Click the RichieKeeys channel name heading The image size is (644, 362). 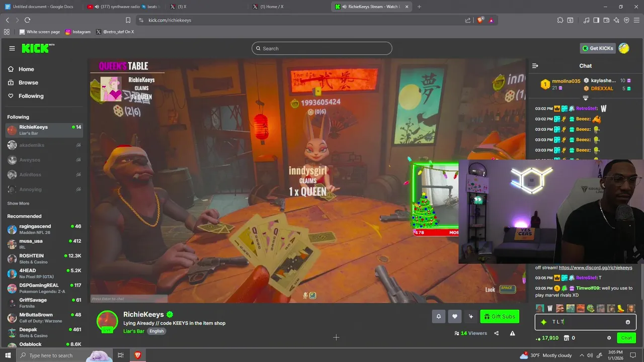pos(143,314)
